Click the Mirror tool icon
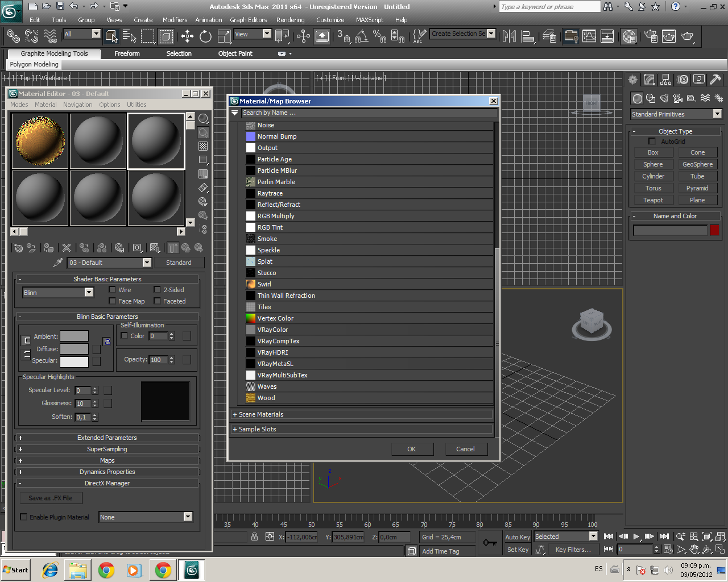This screenshot has height=582, width=728. pos(510,36)
